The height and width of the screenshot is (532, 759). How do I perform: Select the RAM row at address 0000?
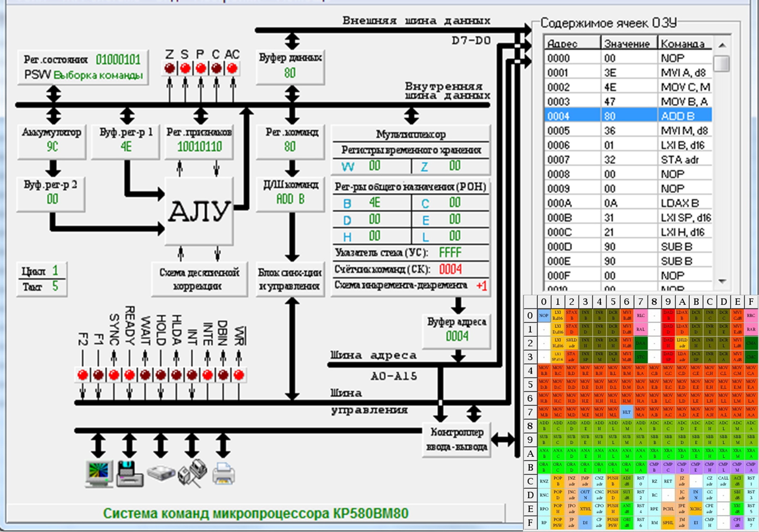pos(628,58)
